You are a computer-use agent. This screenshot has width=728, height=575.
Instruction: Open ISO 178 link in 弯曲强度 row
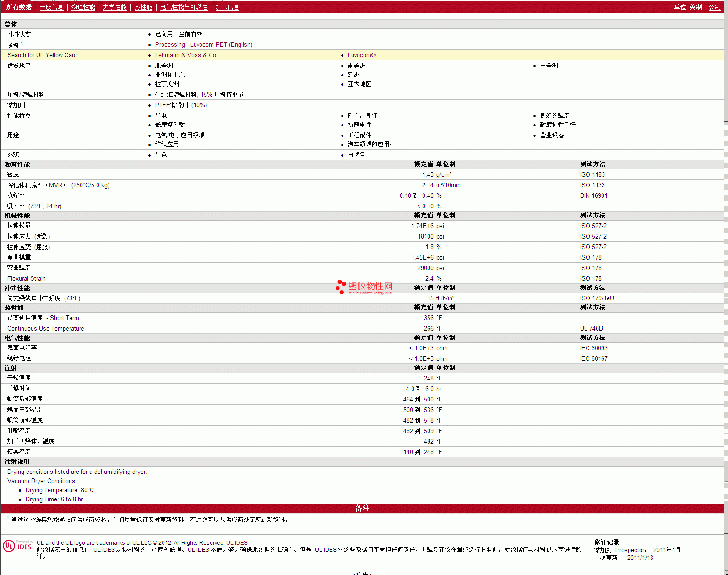click(x=591, y=268)
